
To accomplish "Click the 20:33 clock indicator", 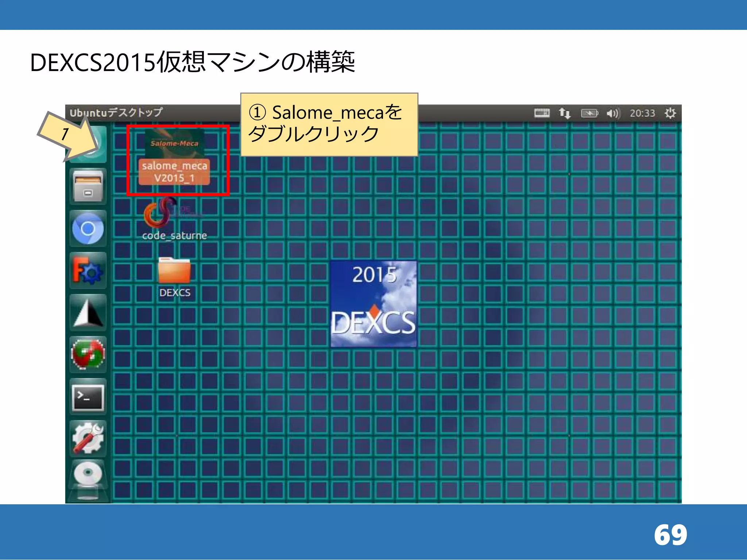I will click(642, 113).
